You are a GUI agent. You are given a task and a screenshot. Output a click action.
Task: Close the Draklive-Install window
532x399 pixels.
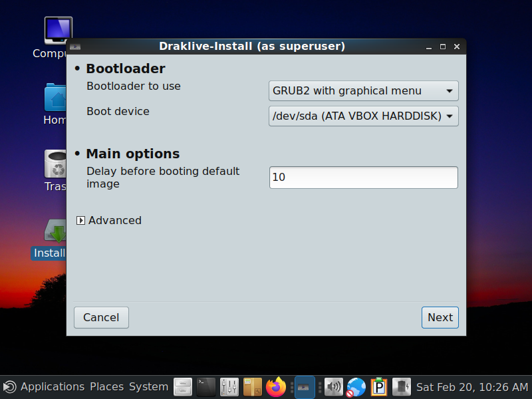pyautogui.click(x=457, y=47)
